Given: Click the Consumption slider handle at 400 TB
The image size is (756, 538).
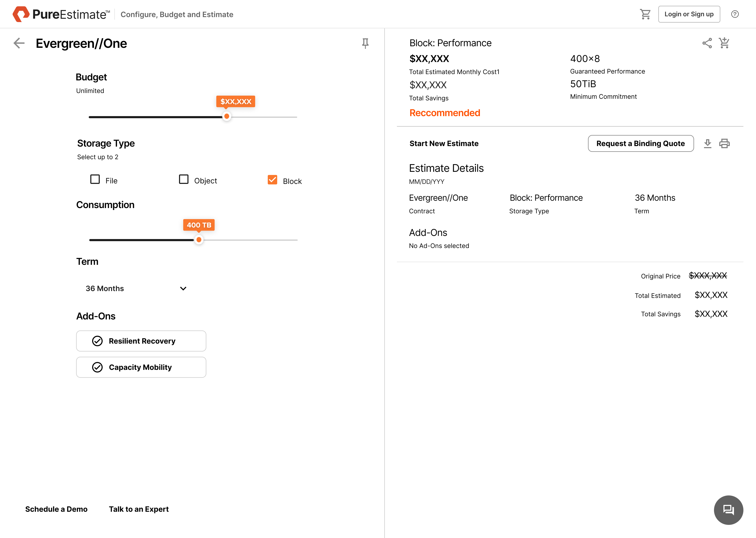Looking at the screenshot, I should pos(199,240).
